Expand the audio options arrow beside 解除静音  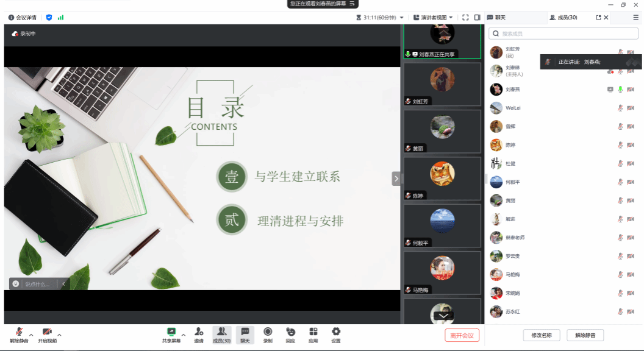pyautogui.click(x=31, y=335)
